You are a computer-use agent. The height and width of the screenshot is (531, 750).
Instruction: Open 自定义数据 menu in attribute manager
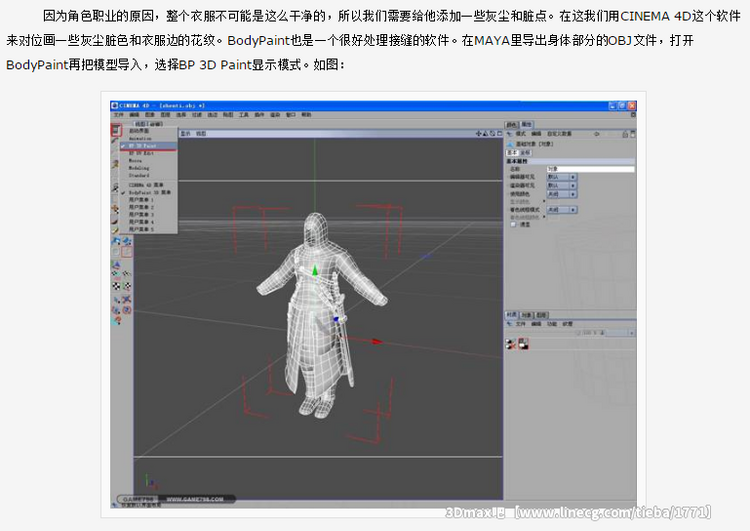pos(559,134)
